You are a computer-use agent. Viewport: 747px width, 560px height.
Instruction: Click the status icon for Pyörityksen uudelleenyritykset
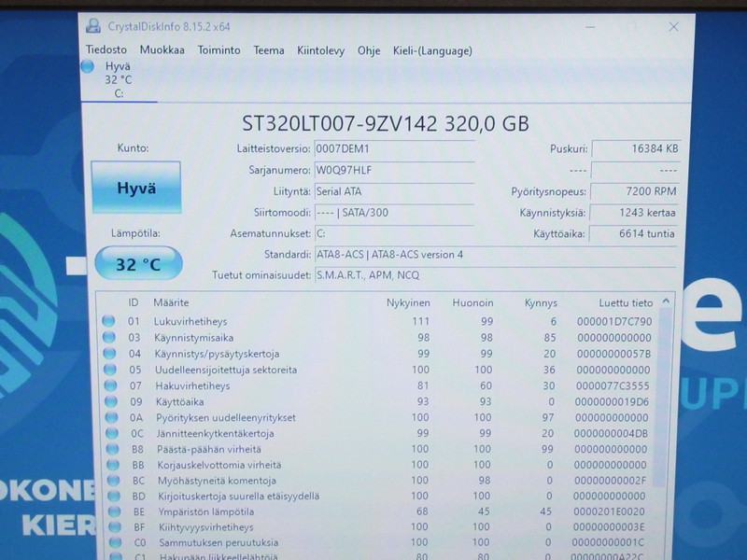click(111, 417)
